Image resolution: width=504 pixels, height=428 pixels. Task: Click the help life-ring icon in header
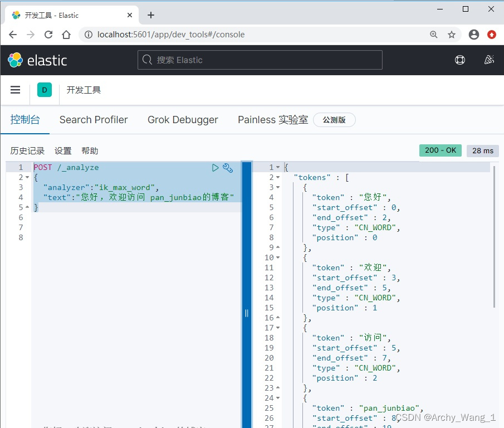coord(460,60)
